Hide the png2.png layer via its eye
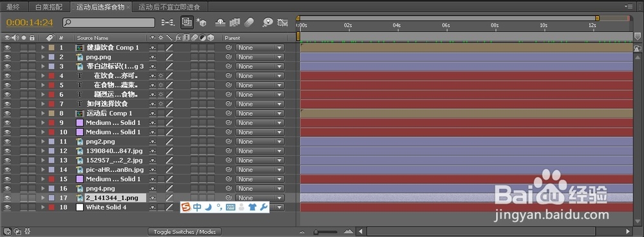 tap(7, 141)
